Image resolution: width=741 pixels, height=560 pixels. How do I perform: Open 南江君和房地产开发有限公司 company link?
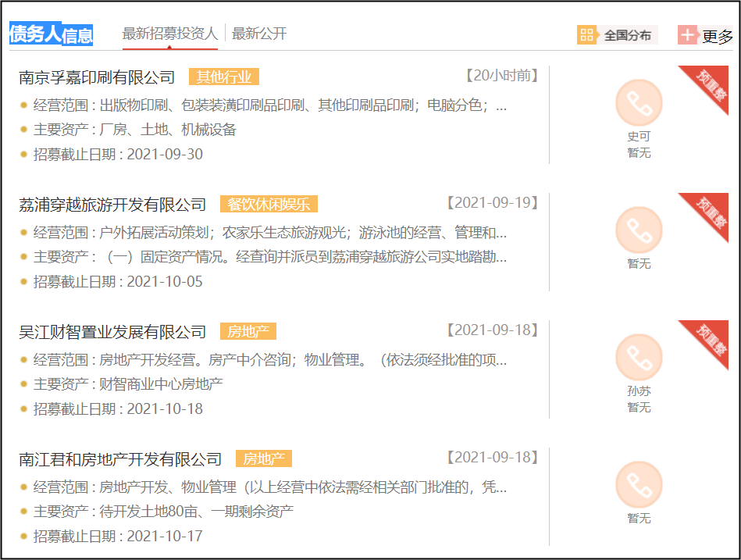(120, 459)
